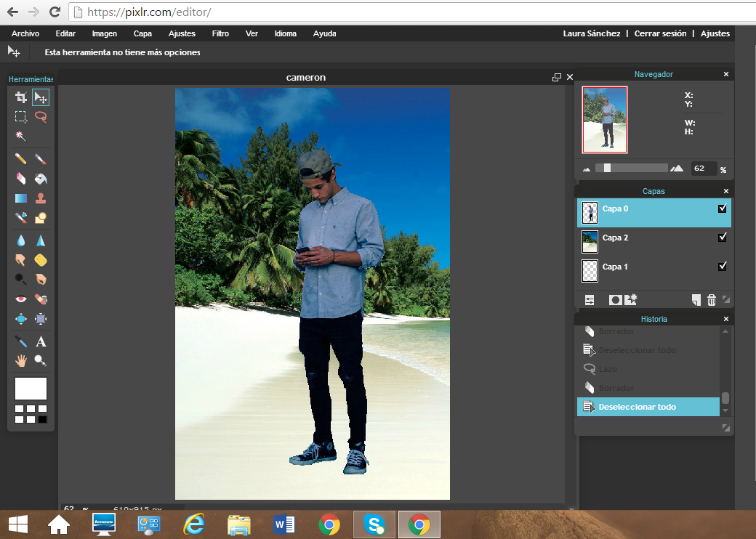Create a new layer in the Capas panel
The height and width of the screenshot is (539, 756).
tap(696, 300)
